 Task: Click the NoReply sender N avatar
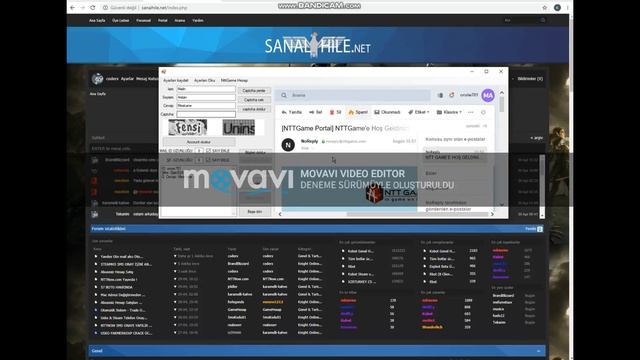coord(288,144)
